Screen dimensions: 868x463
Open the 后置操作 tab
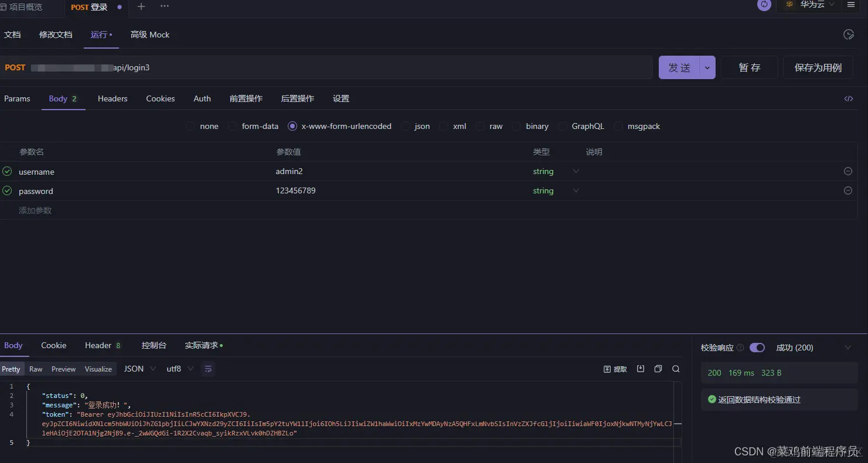(298, 98)
